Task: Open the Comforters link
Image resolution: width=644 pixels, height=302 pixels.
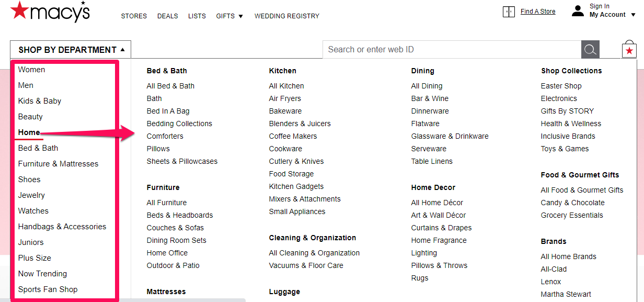Action: pos(165,136)
